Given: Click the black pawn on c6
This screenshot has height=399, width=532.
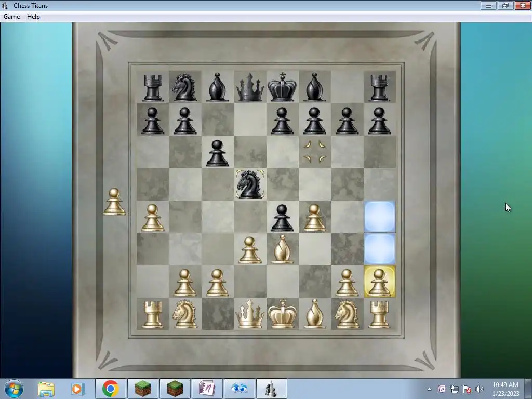Looking at the screenshot, I should [217, 153].
